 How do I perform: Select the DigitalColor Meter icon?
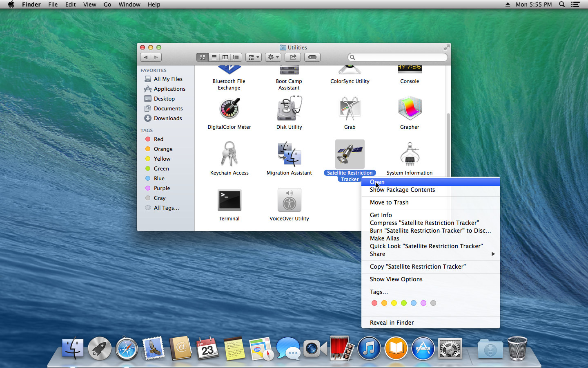(x=229, y=109)
